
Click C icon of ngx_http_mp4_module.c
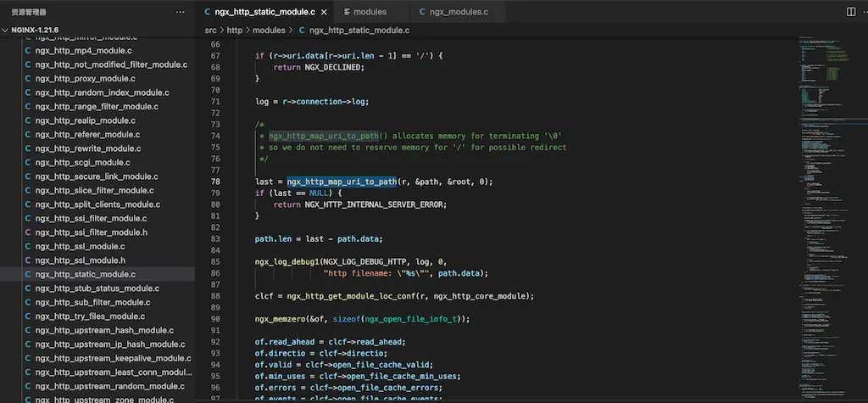tap(27, 51)
